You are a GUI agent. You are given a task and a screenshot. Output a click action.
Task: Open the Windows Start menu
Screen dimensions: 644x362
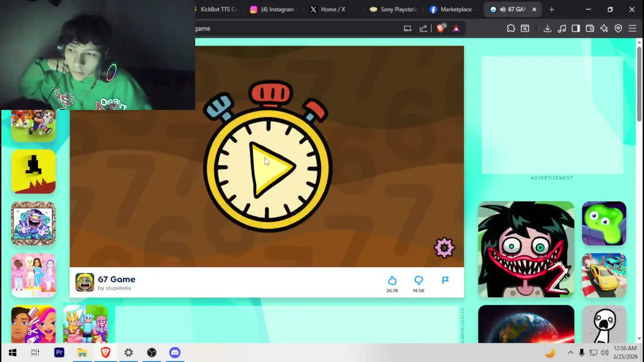(x=13, y=353)
